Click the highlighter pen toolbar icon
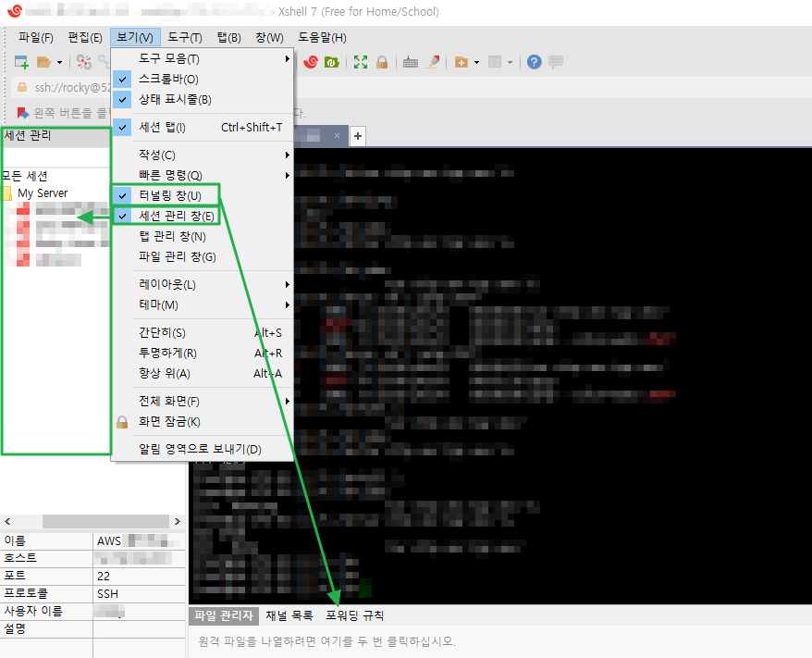The width and height of the screenshot is (812, 658). (433, 62)
